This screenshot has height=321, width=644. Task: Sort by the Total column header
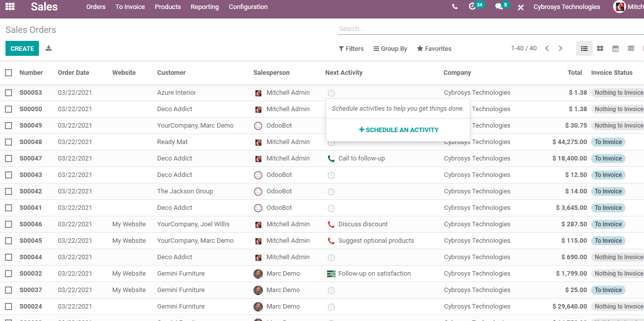click(x=575, y=73)
